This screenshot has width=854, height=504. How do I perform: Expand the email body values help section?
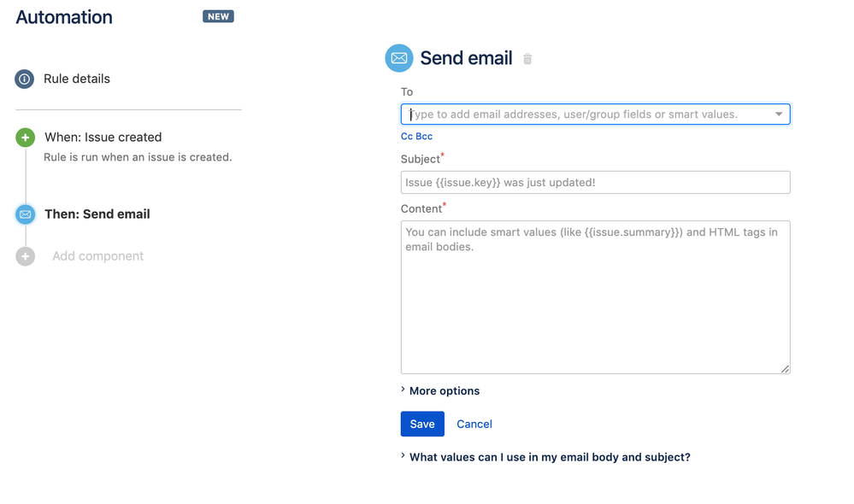coord(549,456)
